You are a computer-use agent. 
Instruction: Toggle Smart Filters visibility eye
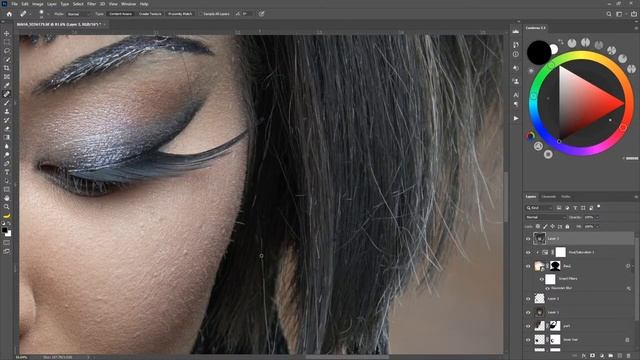[542, 279]
